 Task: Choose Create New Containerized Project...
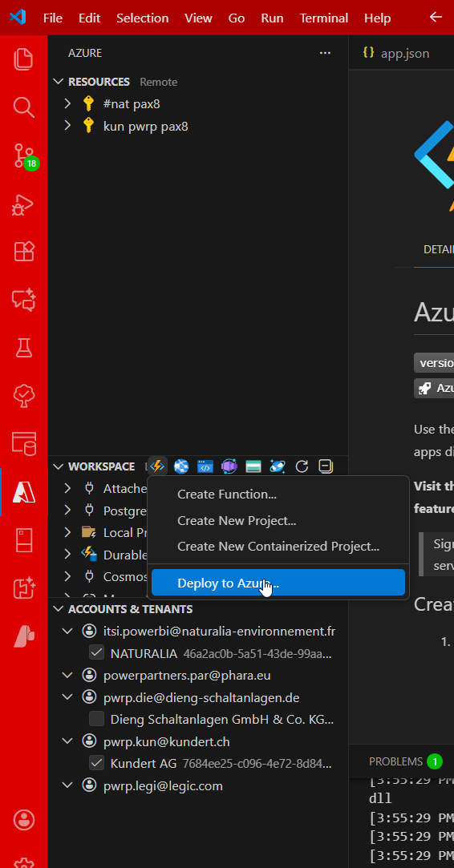coord(278,547)
